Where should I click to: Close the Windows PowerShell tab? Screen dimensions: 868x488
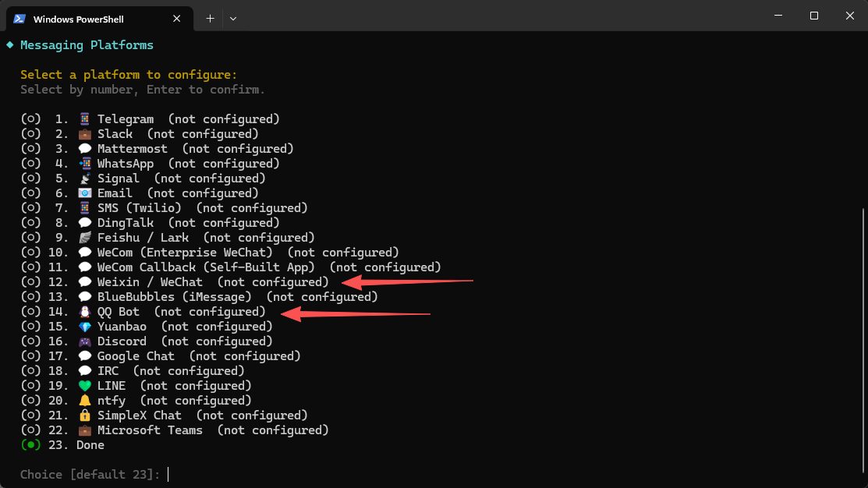point(176,19)
